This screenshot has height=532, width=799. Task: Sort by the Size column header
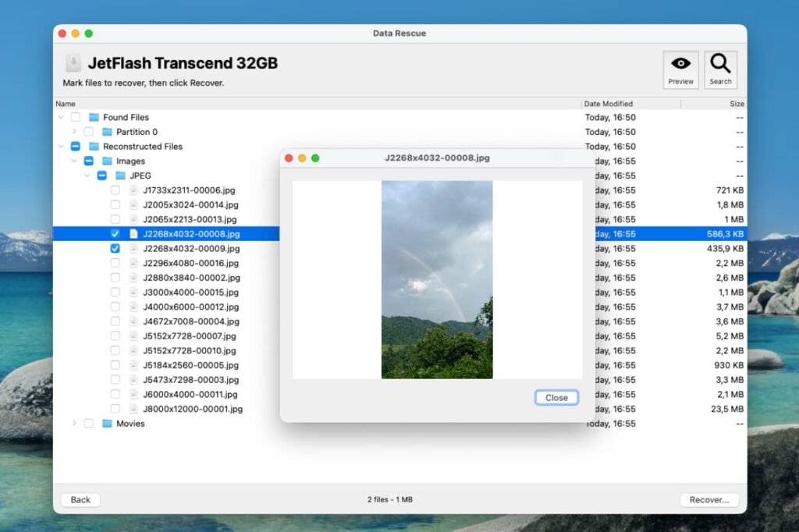click(x=714, y=104)
